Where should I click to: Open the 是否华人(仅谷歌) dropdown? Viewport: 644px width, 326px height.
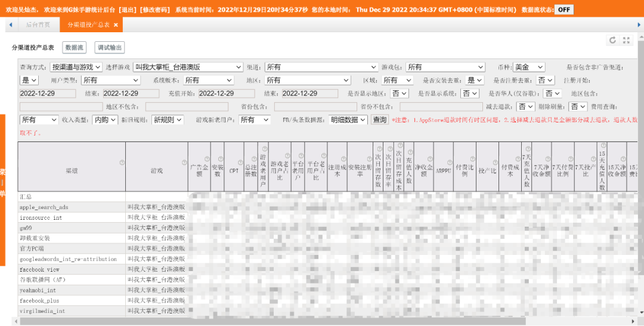(x=552, y=93)
